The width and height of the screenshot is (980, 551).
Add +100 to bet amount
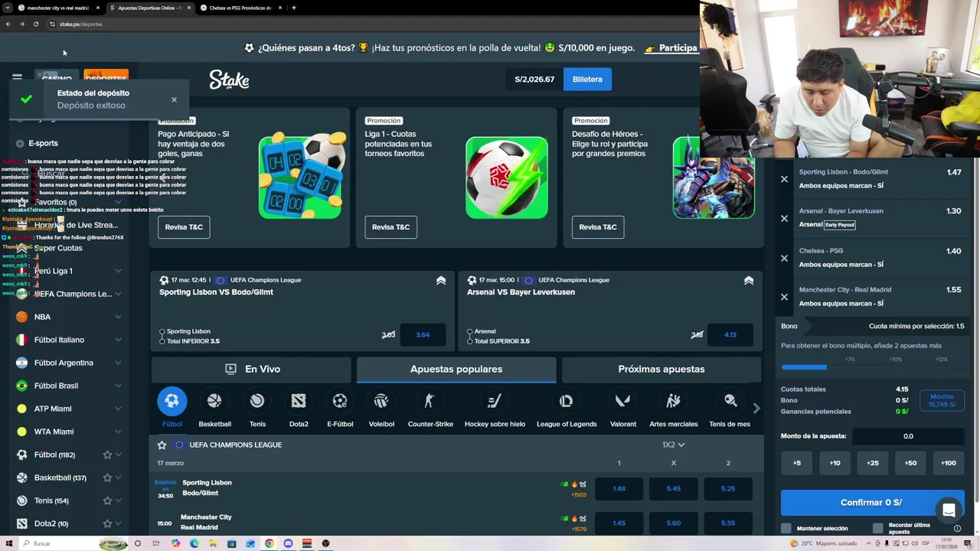tap(948, 462)
